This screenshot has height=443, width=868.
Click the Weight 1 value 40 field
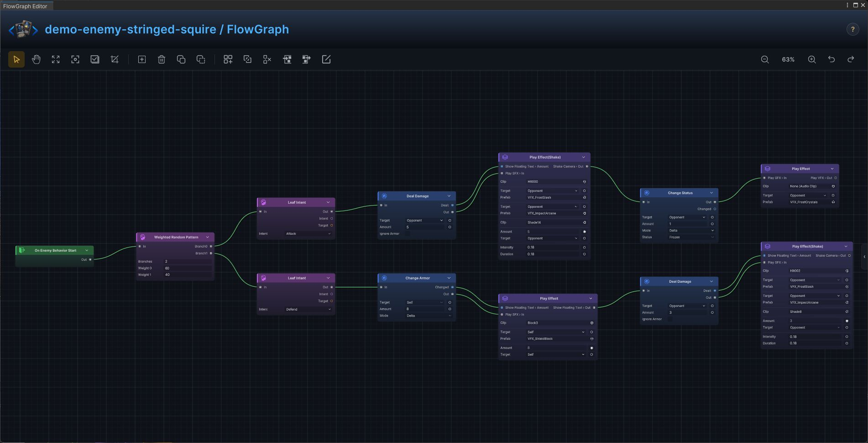click(x=188, y=274)
